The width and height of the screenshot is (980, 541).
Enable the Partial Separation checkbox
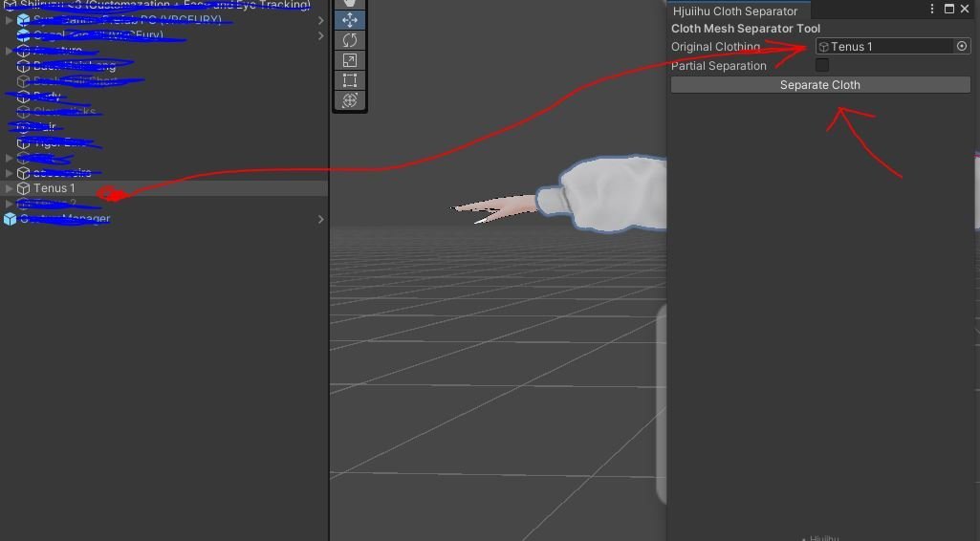click(822, 65)
